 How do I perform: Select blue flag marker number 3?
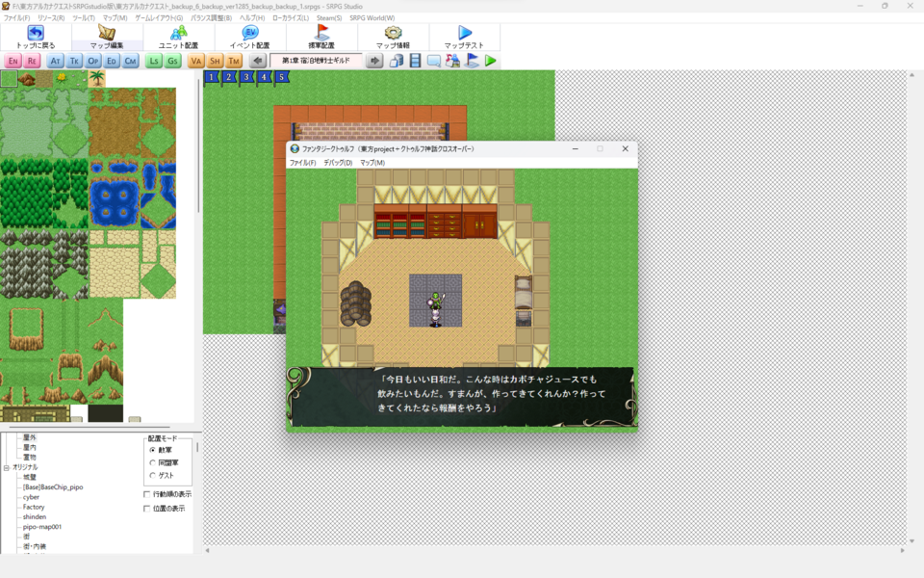[246, 77]
